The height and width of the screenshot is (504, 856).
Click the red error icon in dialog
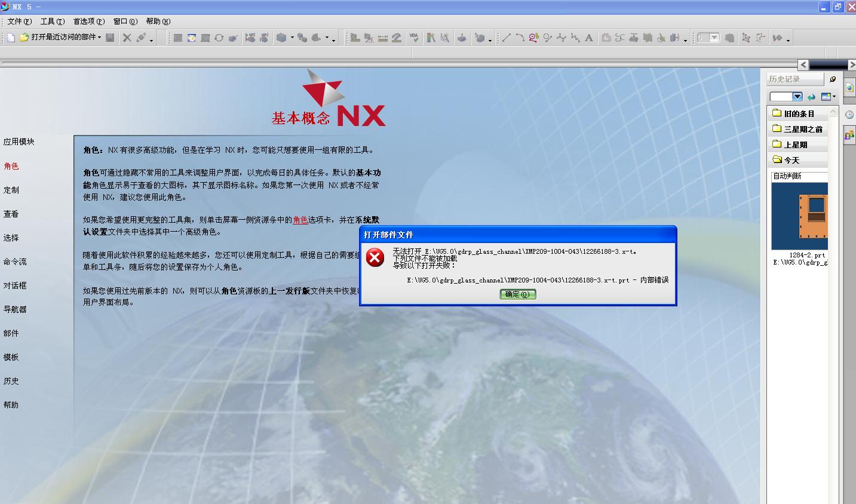[x=375, y=257]
